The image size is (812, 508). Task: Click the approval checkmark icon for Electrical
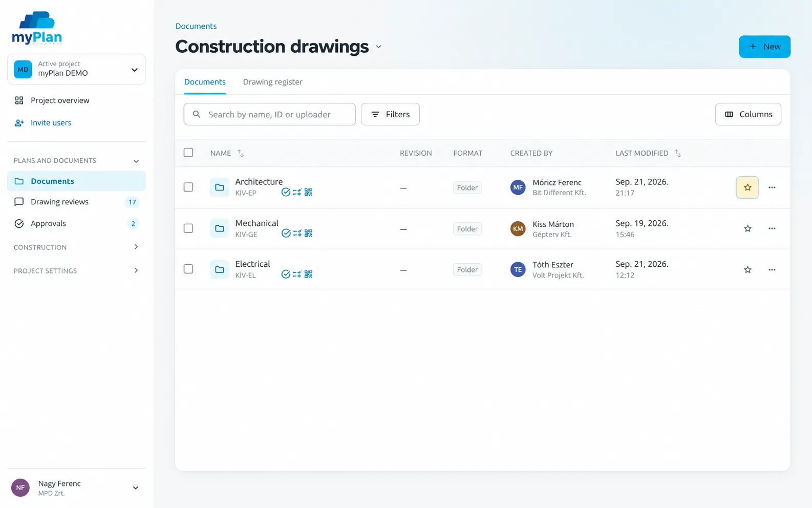click(286, 274)
